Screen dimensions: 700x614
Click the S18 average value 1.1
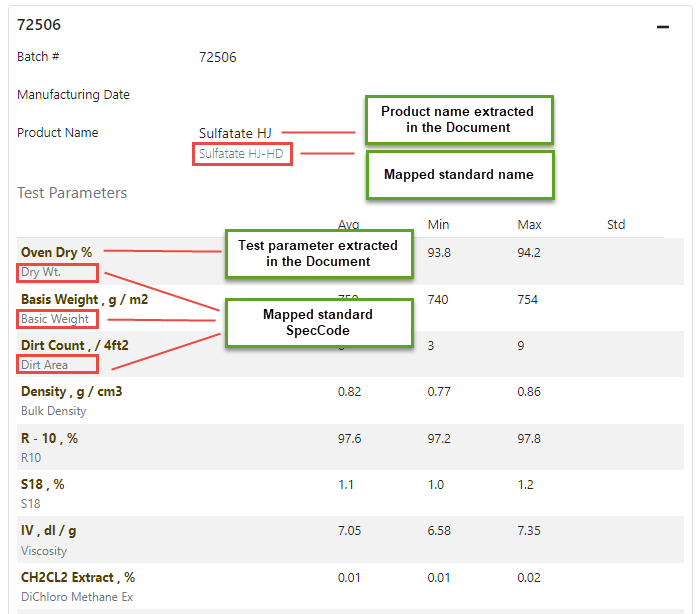click(x=346, y=484)
